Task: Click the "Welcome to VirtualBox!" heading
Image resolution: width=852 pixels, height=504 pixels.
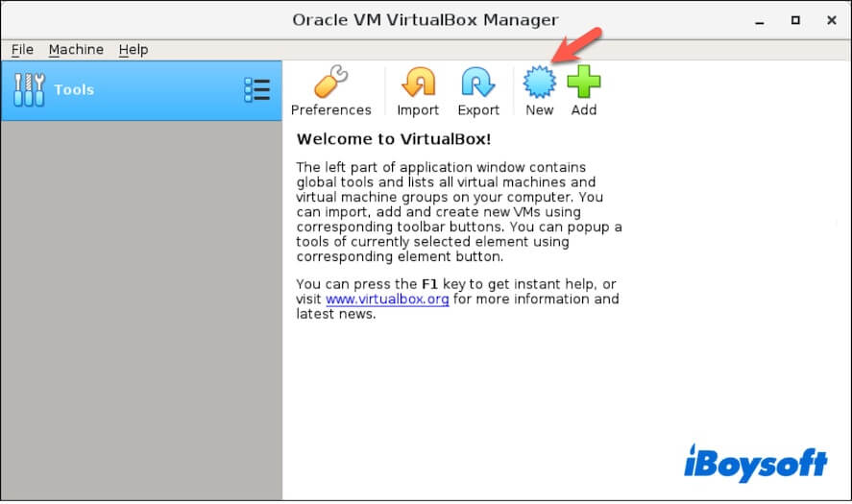Action: pos(394,139)
